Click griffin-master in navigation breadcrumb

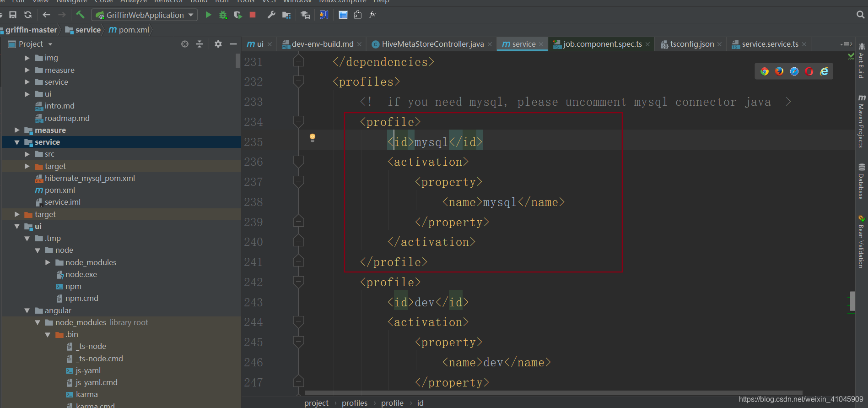coord(31,30)
